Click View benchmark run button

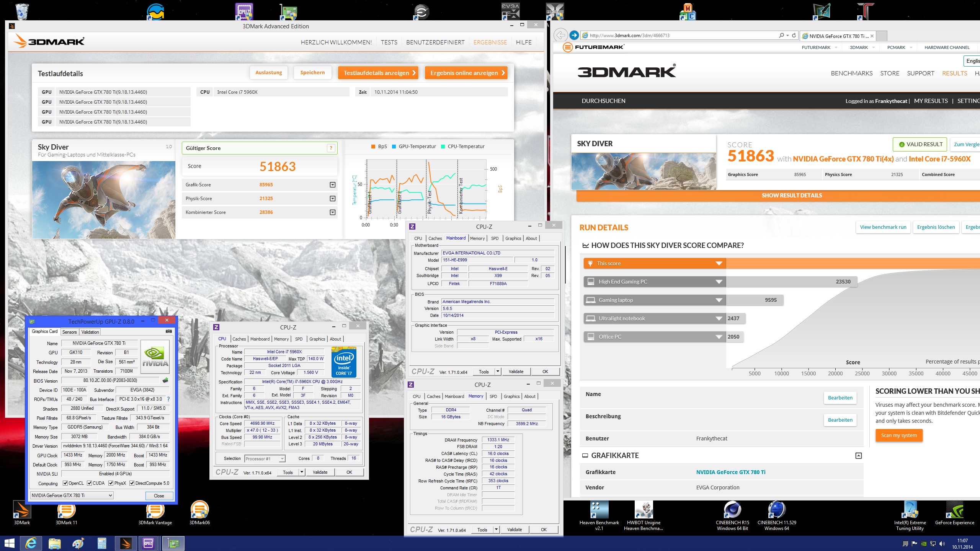(x=883, y=227)
